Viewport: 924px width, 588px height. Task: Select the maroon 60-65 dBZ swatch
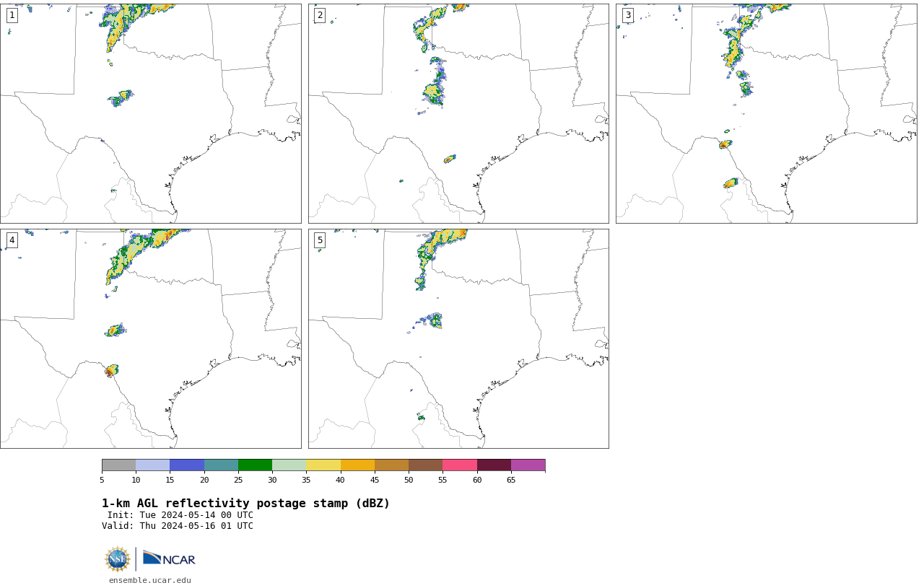pos(494,465)
